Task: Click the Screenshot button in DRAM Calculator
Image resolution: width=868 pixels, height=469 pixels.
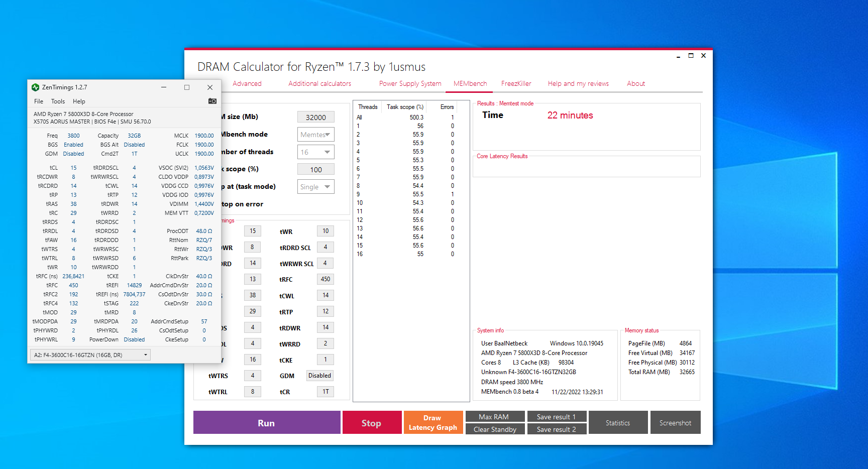Action: (675, 423)
